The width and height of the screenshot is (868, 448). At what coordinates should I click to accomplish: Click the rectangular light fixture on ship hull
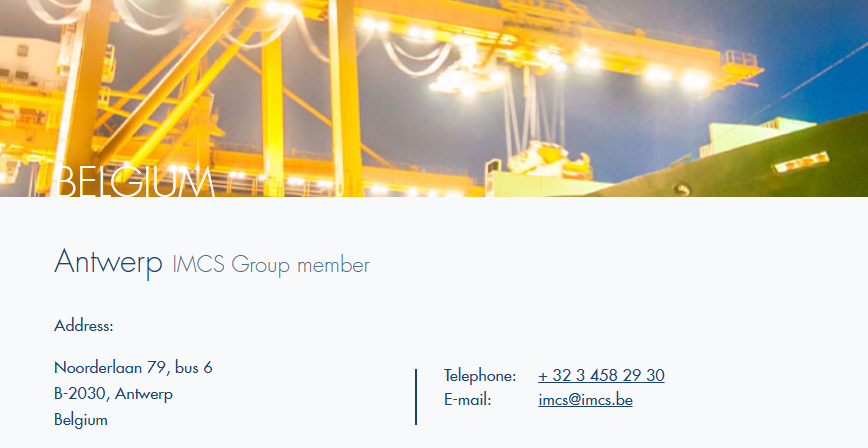pos(802,162)
